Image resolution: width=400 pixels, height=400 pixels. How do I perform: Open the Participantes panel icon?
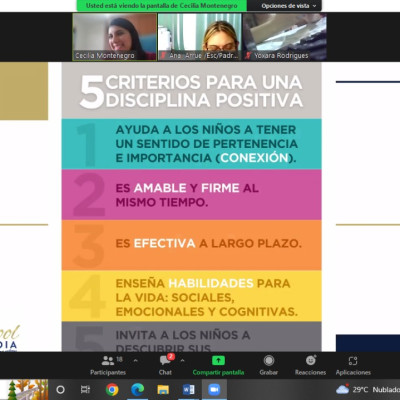(108, 360)
